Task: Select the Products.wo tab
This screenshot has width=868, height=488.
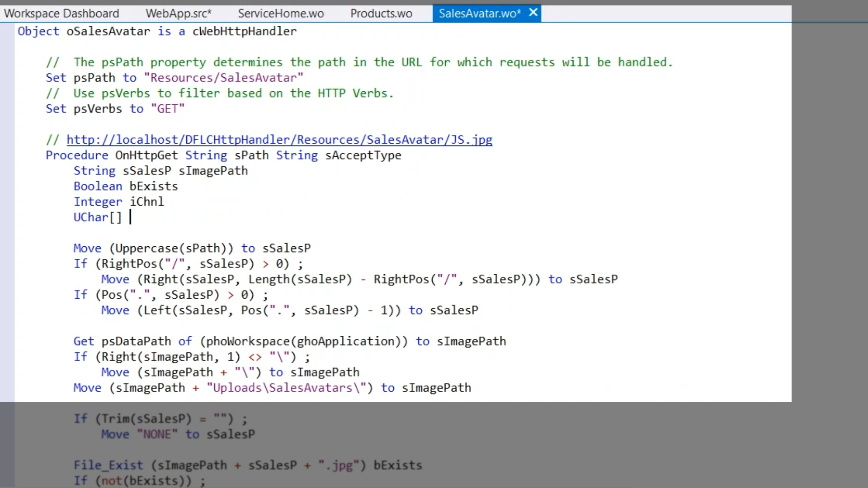Action: pos(381,14)
